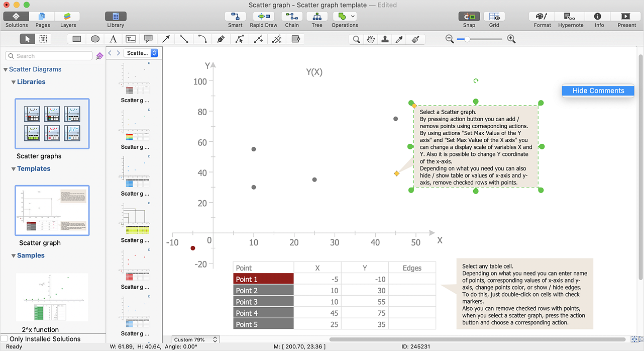Collapse the Scatter Diagrams tree
The height and width of the screenshot is (351, 644).
click(6, 69)
